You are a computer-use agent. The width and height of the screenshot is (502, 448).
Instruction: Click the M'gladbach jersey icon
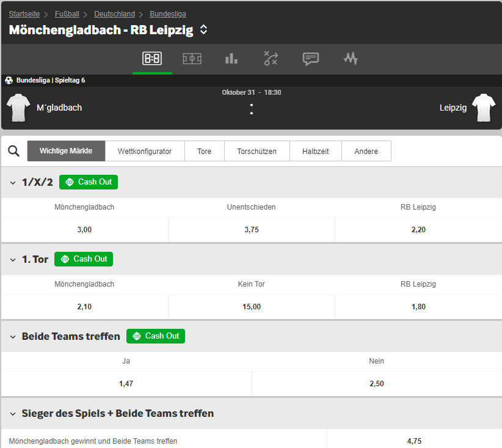click(x=18, y=108)
